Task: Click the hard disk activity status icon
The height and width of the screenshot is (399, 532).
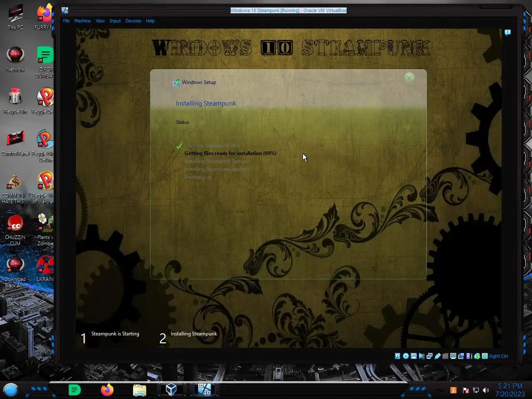Action: (x=398, y=356)
